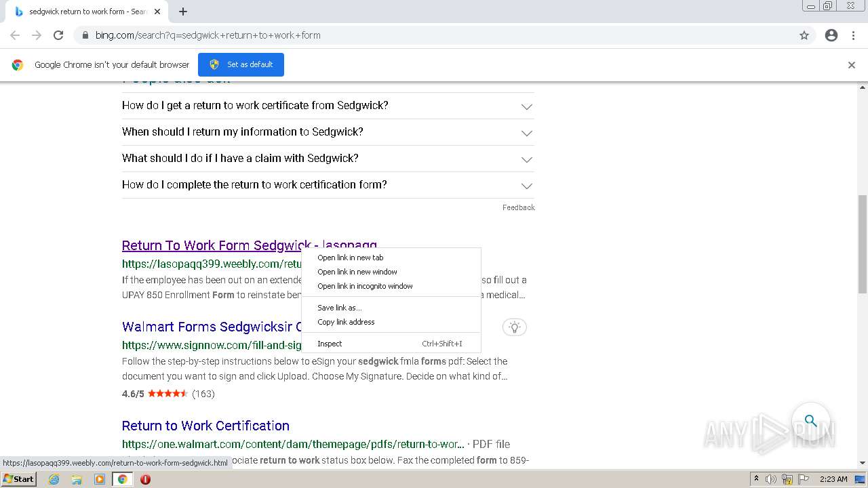Click the lasopaqq399.weebly.com green URL
868x488 pixels.
212,264
